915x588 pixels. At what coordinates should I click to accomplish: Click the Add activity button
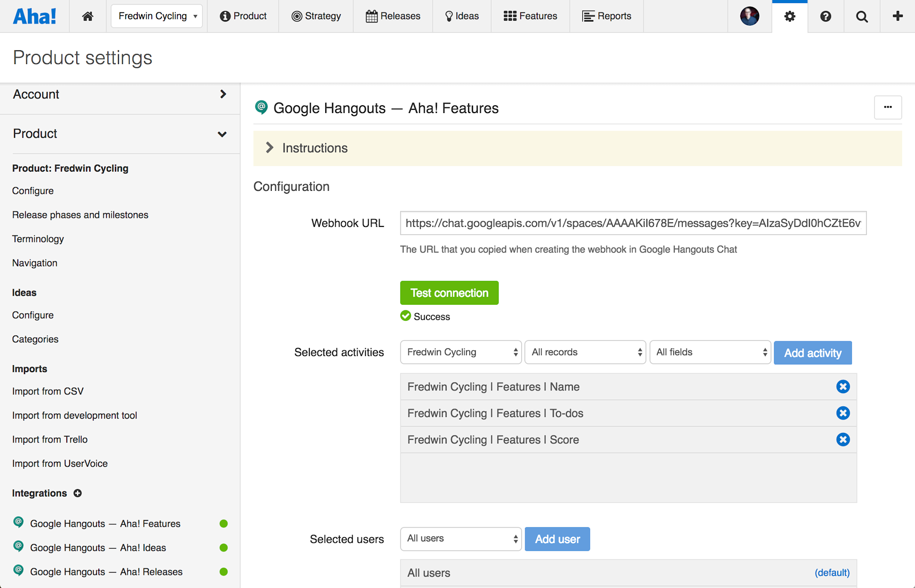click(813, 353)
